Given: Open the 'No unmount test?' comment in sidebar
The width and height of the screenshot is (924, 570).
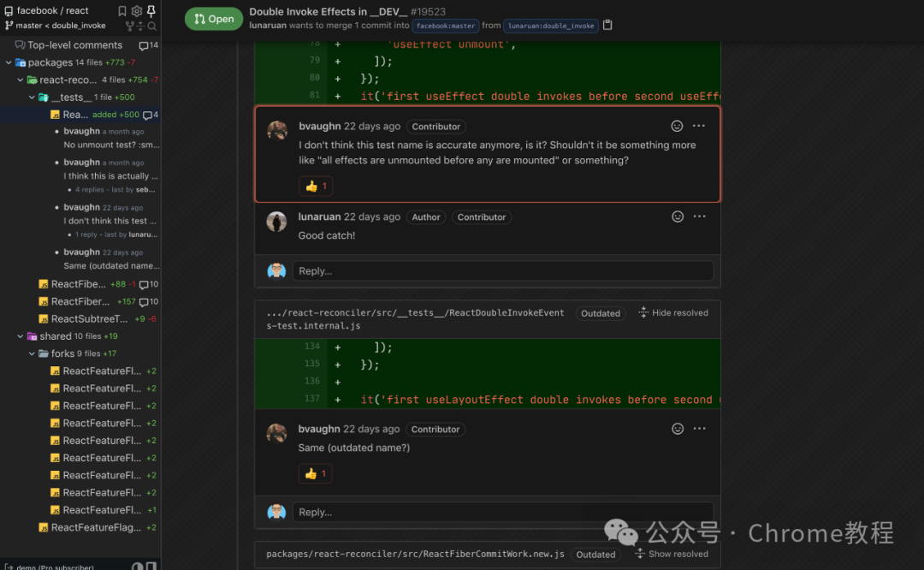Looking at the screenshot, I should click(x=111, y=145).
